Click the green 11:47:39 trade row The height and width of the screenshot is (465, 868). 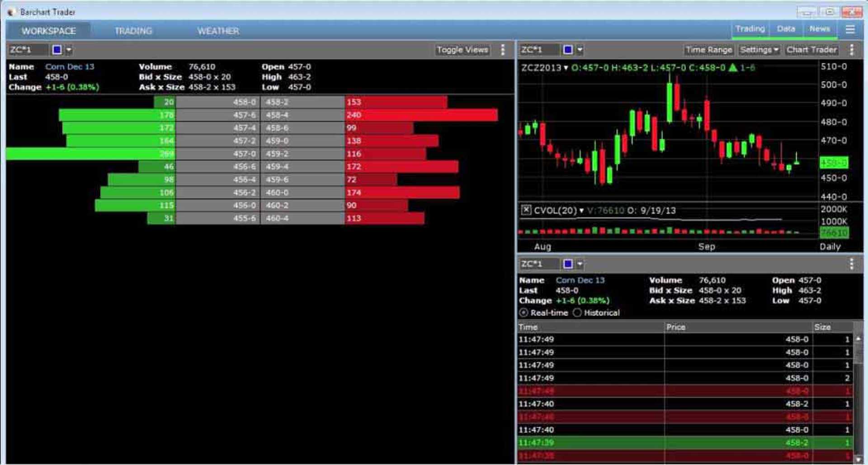point(685,442)
